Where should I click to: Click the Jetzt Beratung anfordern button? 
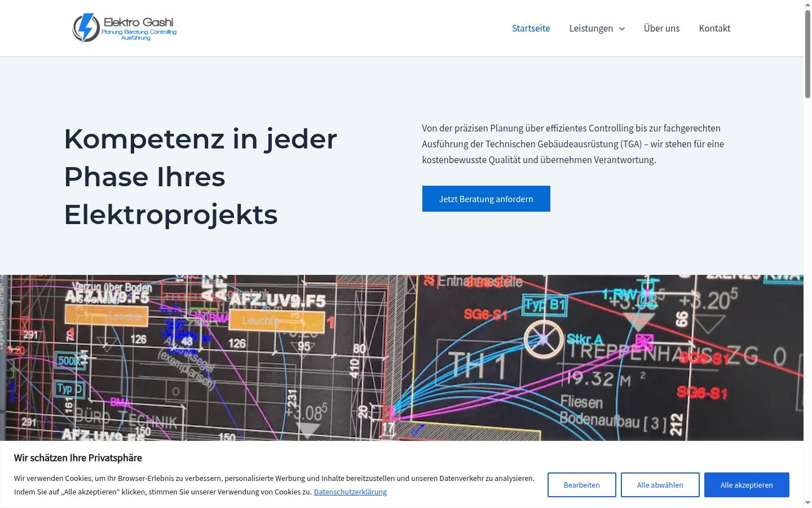pos(486,199)
